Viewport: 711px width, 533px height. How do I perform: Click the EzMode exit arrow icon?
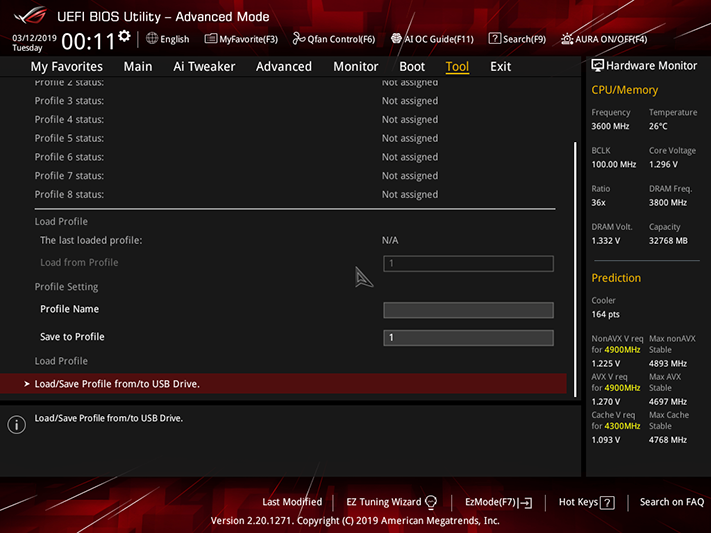tap(526, 503)
